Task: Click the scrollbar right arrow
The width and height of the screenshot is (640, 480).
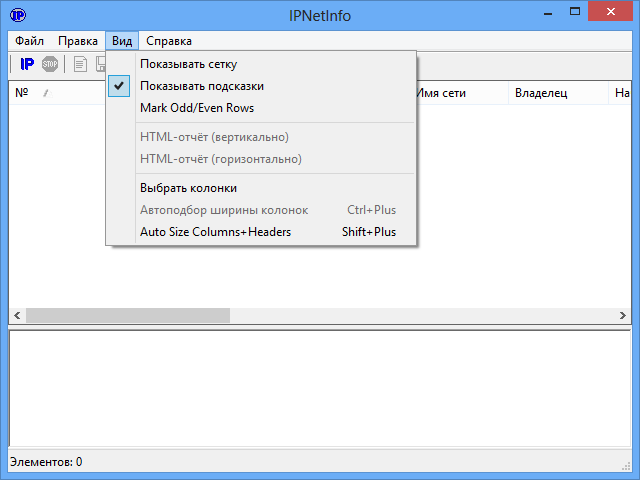Action: click(623, 315)
